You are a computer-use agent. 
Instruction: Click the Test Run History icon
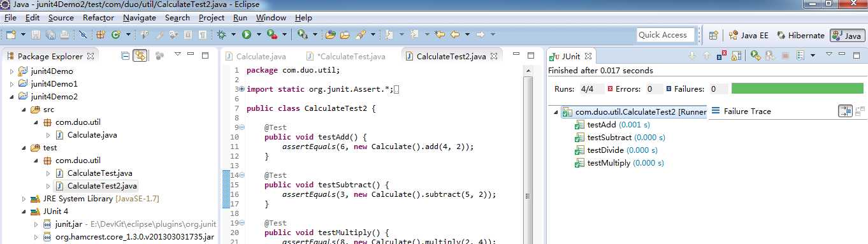(800, 56)
